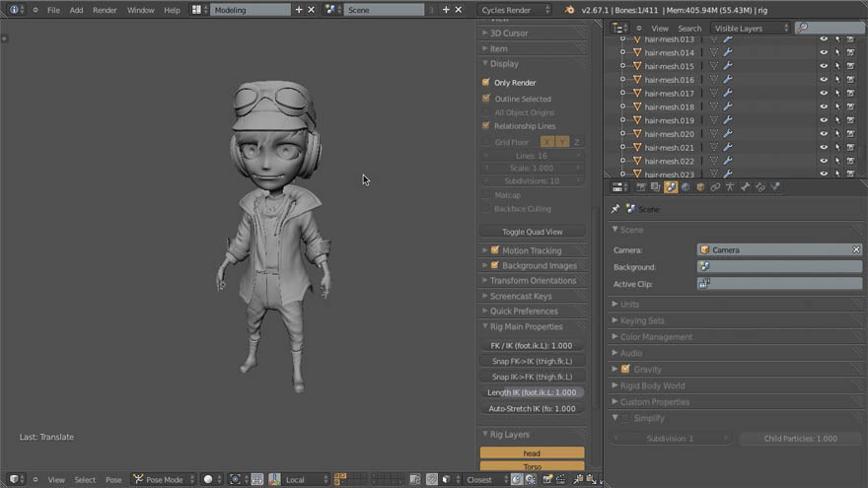Image resolution: width=868 pixels, height=488 pixels.
Task: Enable the Backface Culling checkbox
Action: coord(486,209)
